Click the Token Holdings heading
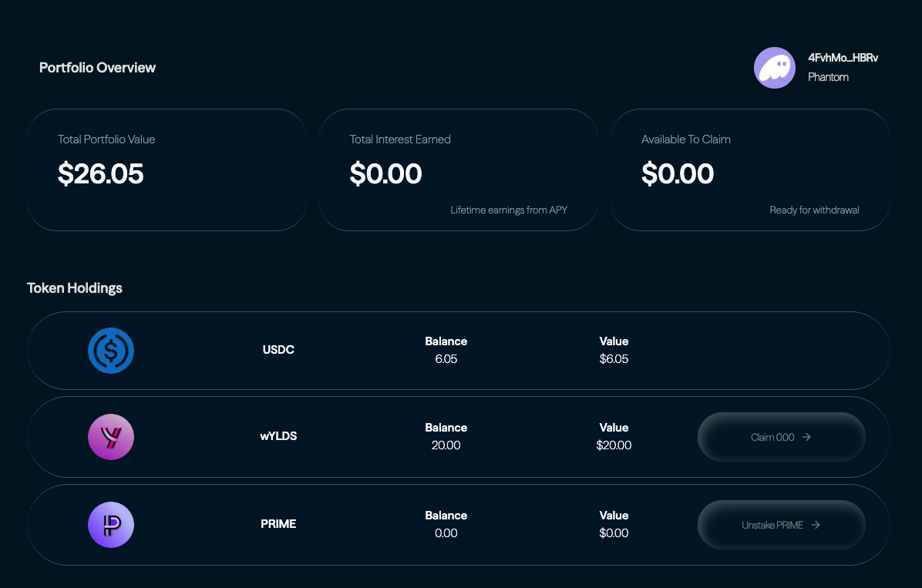This screenshot has width=922, height=588. coord(75,288)
